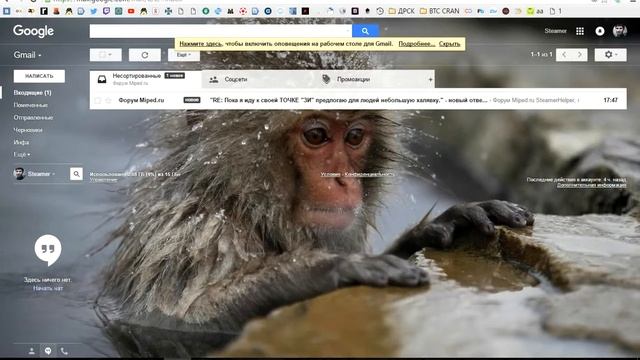640x360 pixels.
Task: Open Входящие (1) folder
Action: pyautogui.click(x=32, y=93)
